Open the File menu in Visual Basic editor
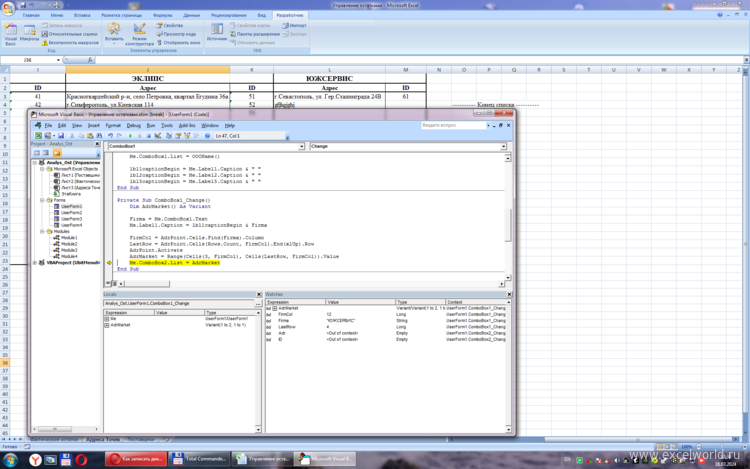This screenshot has width=750, height=469. tap(48, 125)
